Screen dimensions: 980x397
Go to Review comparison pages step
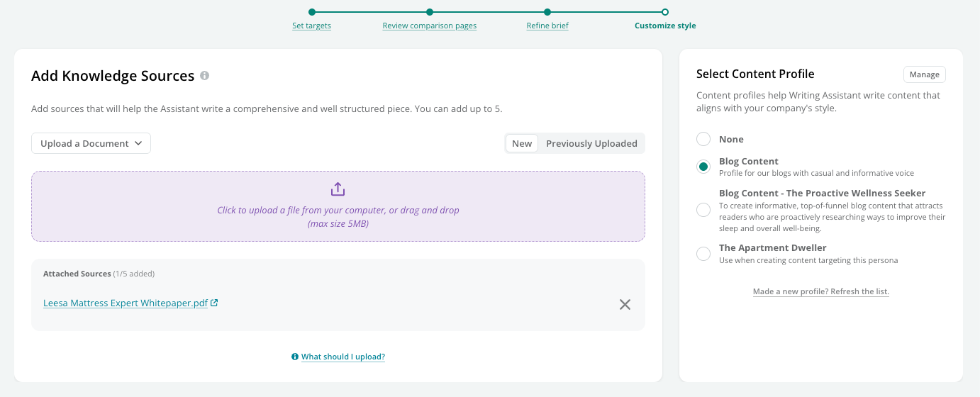(430, 26)
